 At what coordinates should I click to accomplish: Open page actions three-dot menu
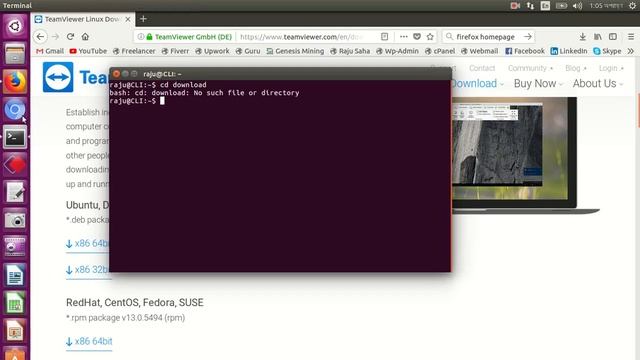click(404, 37)
